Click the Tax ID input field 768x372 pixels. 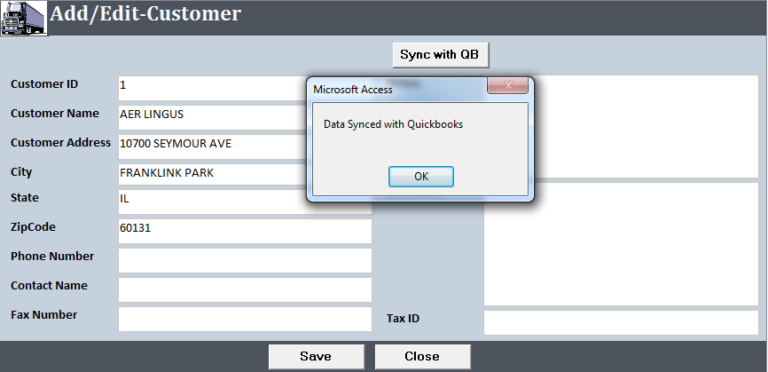coord(621,323)
